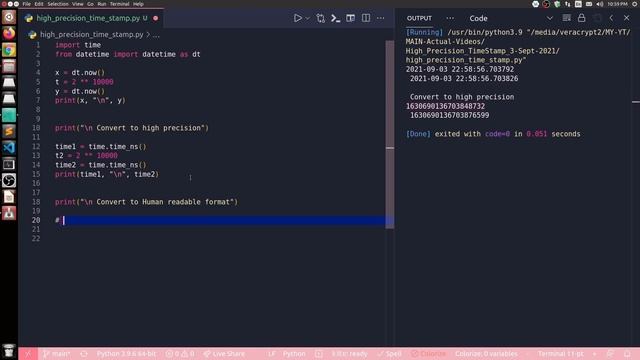Click the feedback icon in status bar
Screen dimensions: 640x360
[610, 354]
